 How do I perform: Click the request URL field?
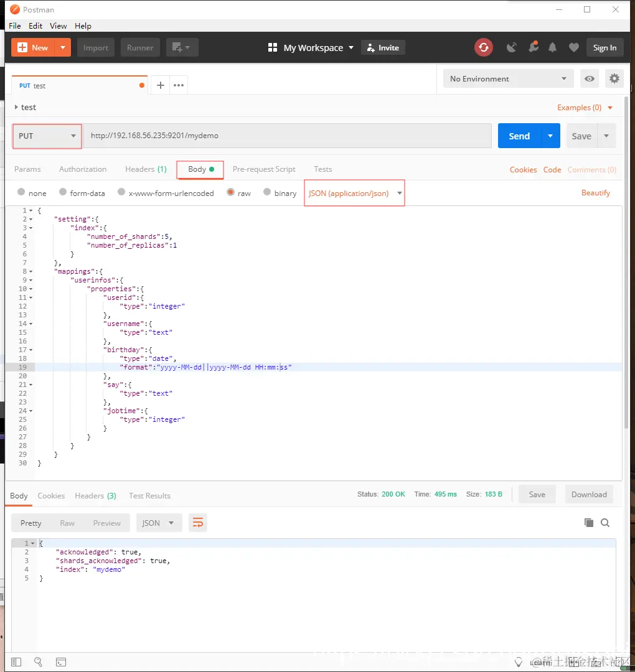click(x=287, y=136)
